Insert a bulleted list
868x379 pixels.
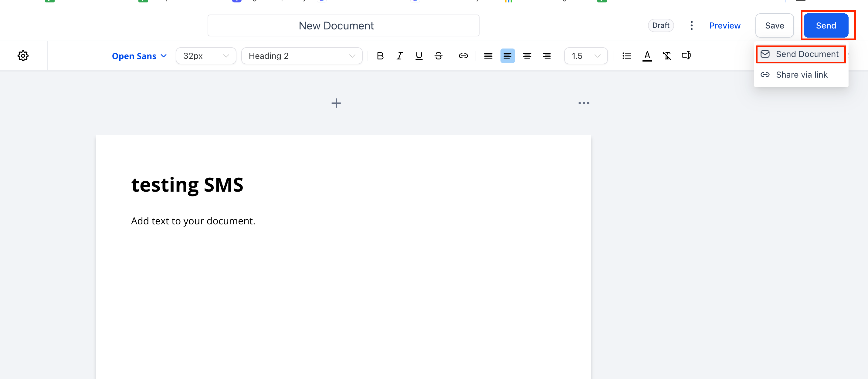pyautogui.click(x=626, y=56)
